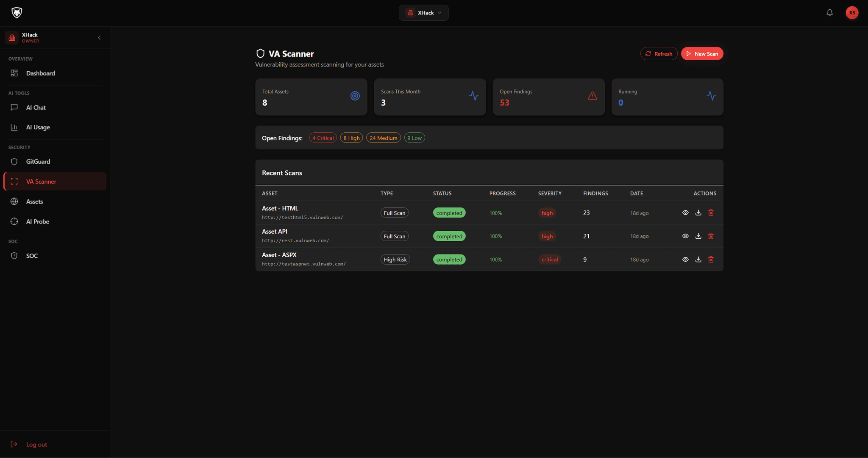The width and height of the screenshot is (868, 458).
Task: Delete the Asset API scan
Action: [711, 236]
